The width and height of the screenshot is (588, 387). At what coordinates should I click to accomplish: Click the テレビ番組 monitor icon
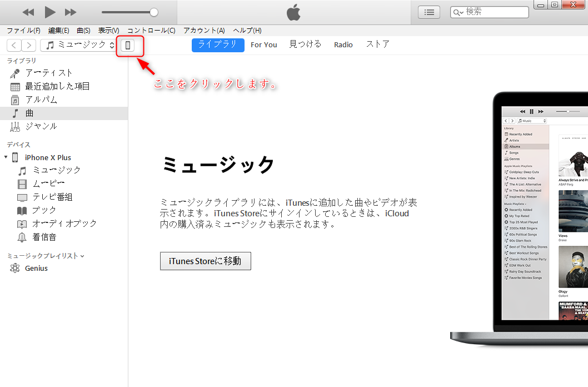[x=22, y=197]
